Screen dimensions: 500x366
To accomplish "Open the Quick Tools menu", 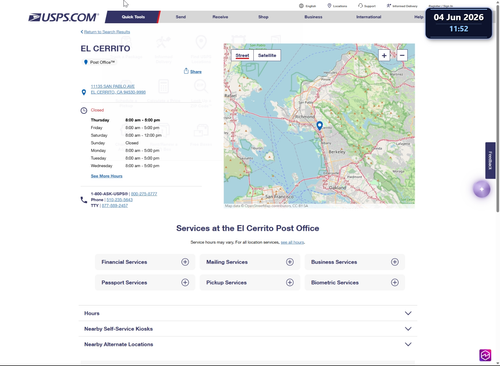I will tap(133, 17).
